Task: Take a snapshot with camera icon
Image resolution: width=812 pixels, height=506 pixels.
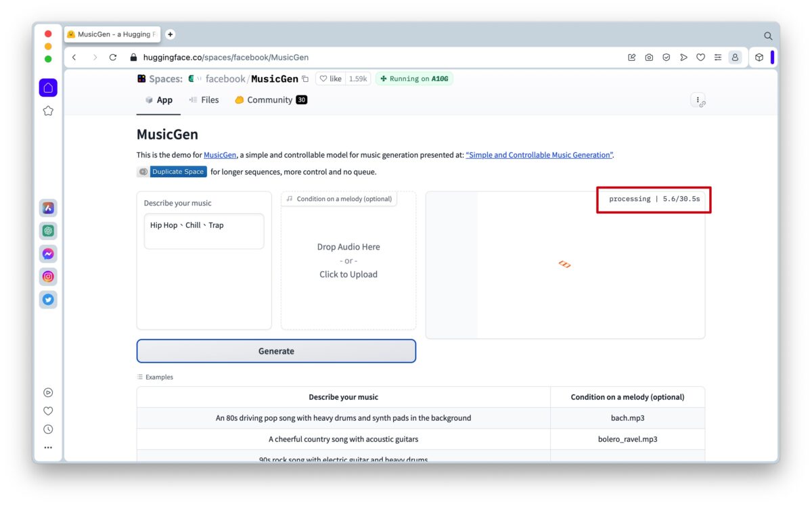Action: tap(649, 57)
